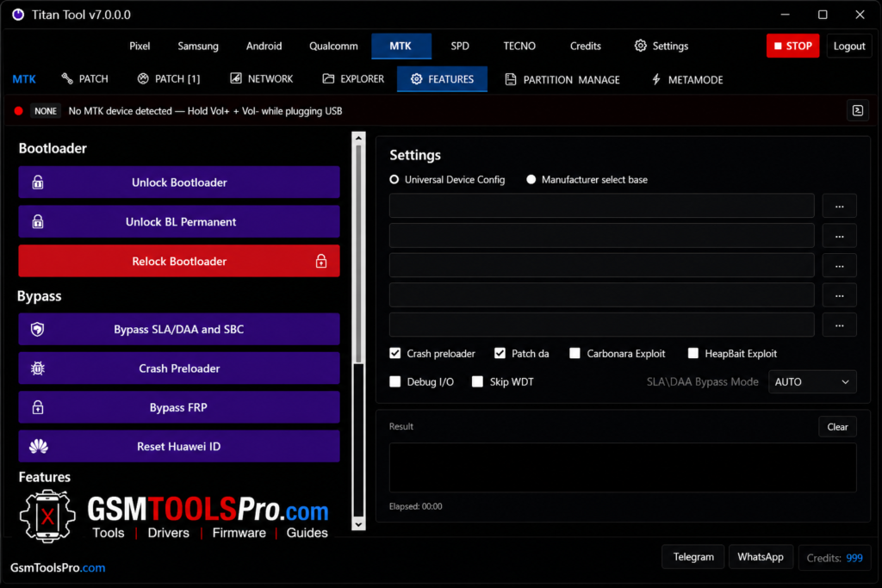
Task: Minimize the Titan Tool window
Action: (786, 15)
